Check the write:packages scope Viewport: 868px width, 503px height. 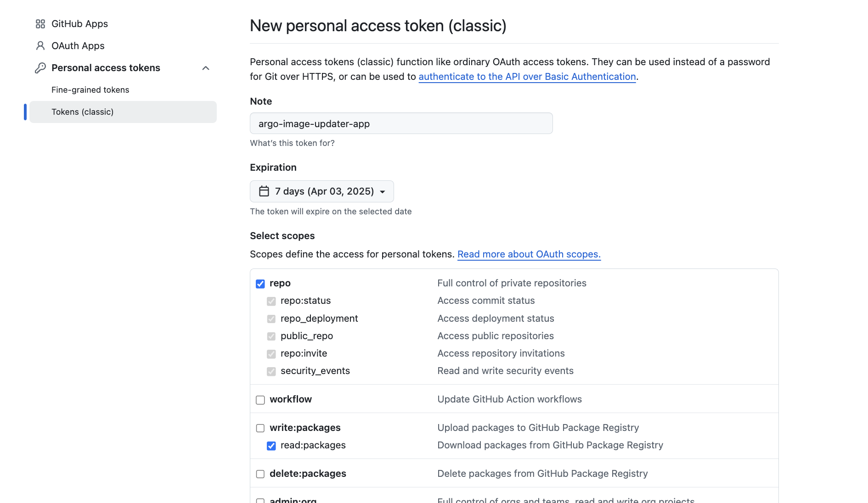click(260, 428)
